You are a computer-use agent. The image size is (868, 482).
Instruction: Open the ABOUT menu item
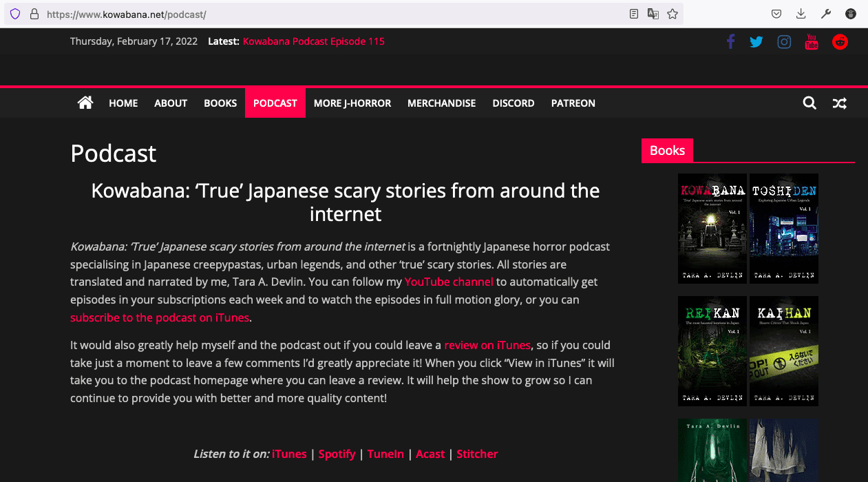point(171,103)
